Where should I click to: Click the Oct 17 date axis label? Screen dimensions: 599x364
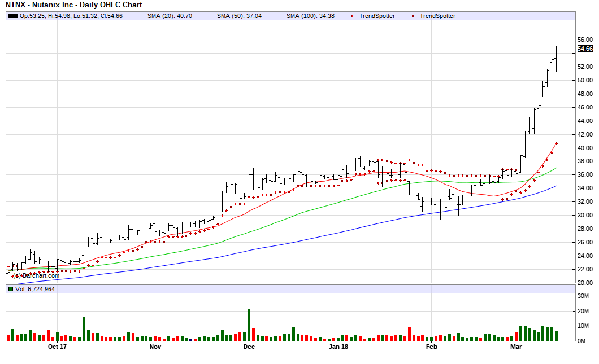(x=57, y=347)
